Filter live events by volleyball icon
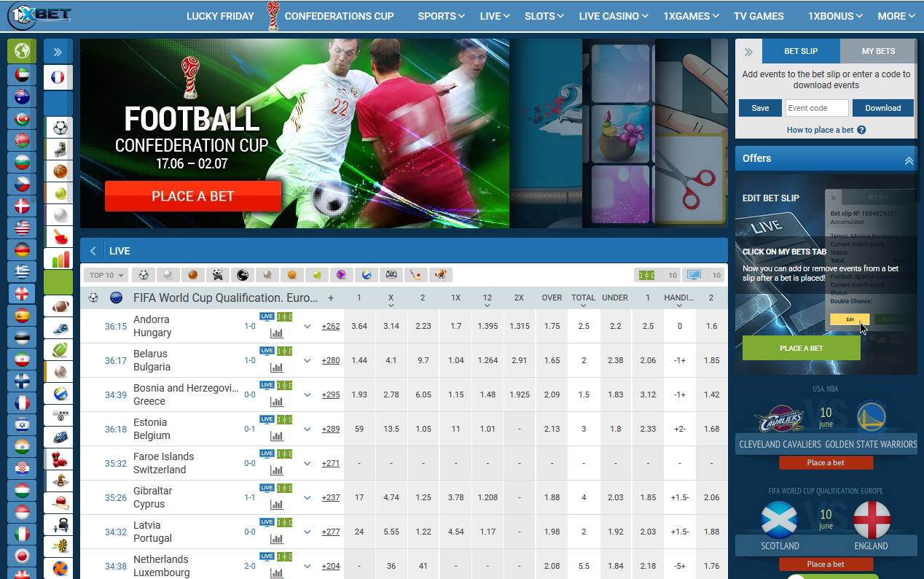 [x=367, y=275]
